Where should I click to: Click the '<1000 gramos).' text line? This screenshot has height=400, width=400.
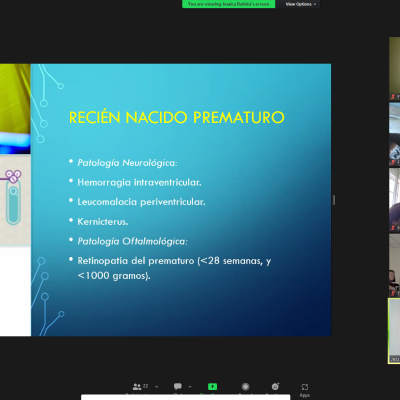(x=114, y=276)
